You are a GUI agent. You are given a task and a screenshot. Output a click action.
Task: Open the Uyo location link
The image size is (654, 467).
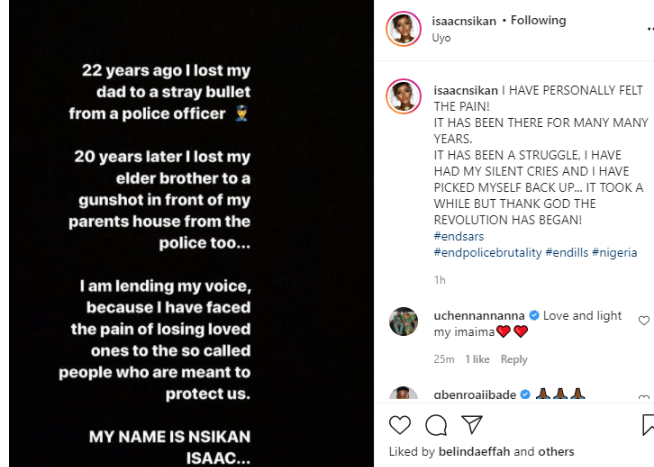[442, 38]
